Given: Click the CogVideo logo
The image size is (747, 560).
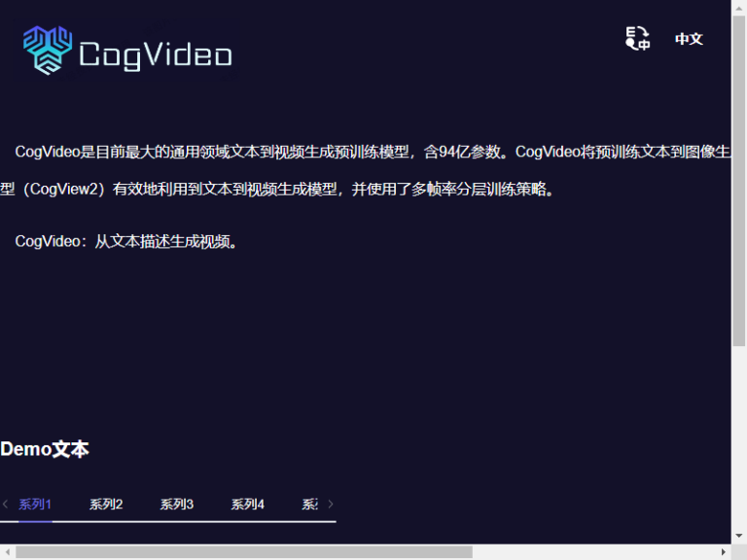Looking at the screenshot, I should pyautogui.click(x=127, y=51).
